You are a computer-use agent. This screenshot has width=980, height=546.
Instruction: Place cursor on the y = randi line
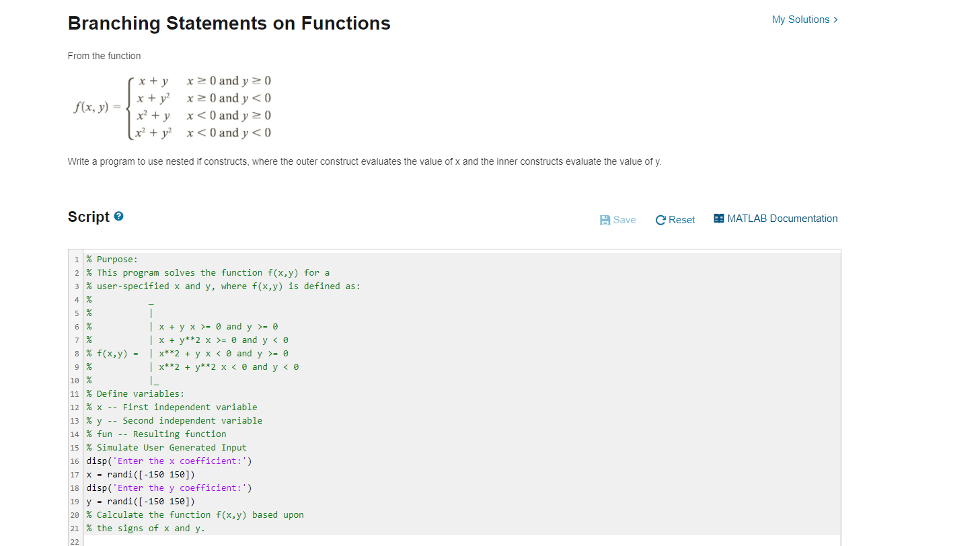coord(140,501)
